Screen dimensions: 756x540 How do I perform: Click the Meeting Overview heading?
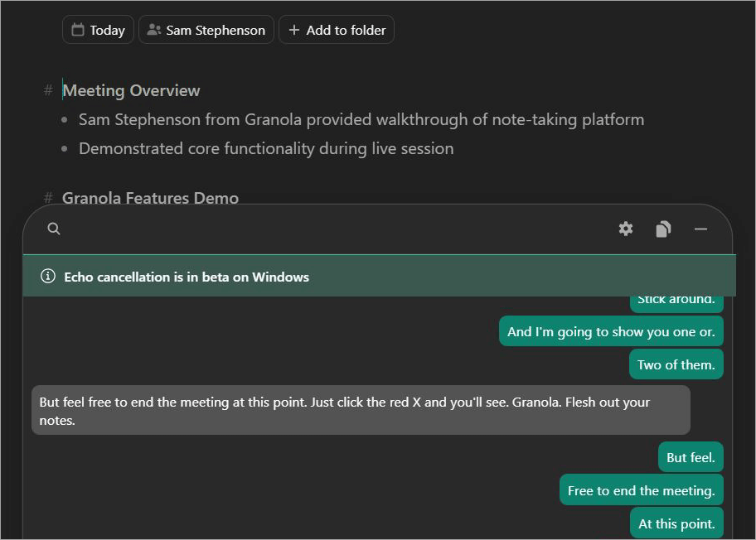(x=131, y=90)
